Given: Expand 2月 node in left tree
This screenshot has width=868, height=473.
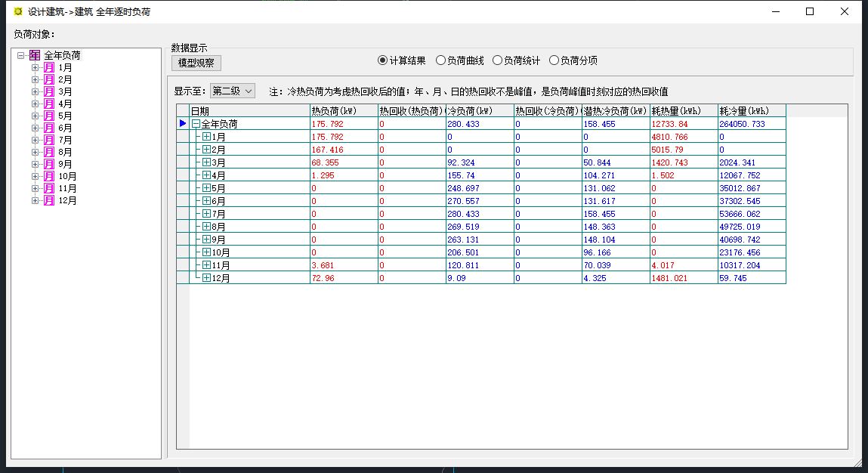Looking at the screenshot, I should tap(35, 79).
